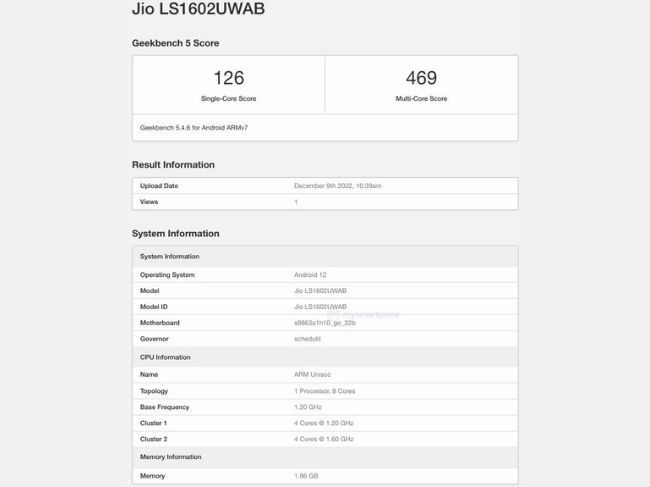
Task: Click the 1.86 GB memory value
Action: [306, 476]
